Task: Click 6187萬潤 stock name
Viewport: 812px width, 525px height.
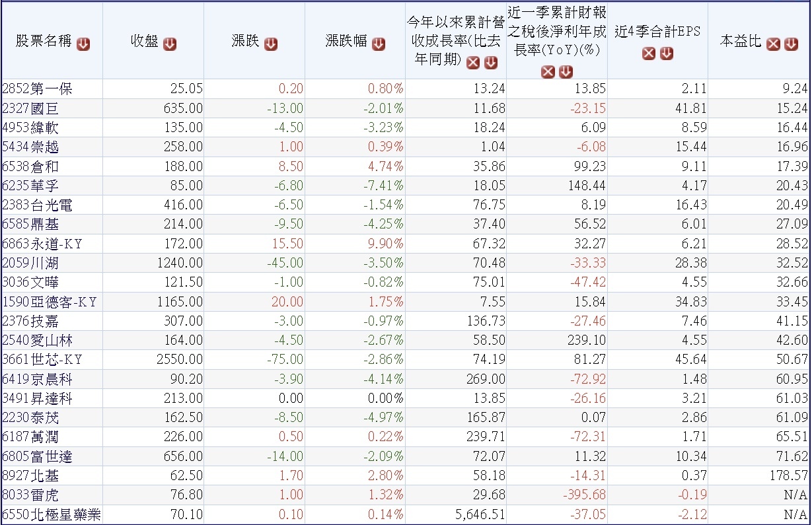Action: 30,437
